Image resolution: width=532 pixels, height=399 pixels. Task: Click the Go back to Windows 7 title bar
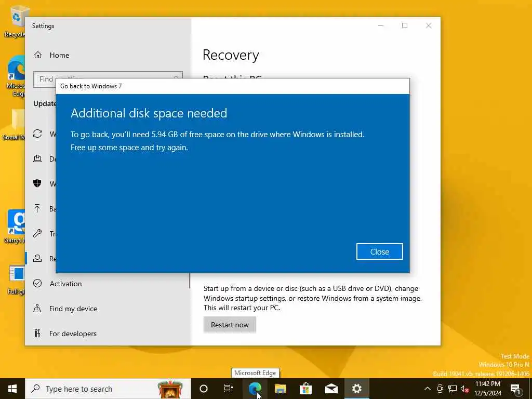click(232, 86)
